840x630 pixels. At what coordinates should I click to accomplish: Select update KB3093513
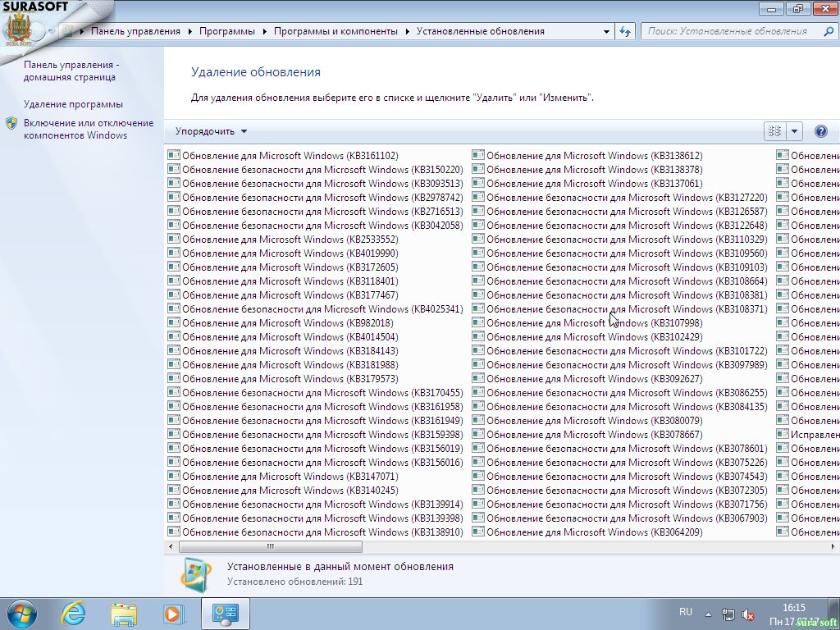coord(316,183)
